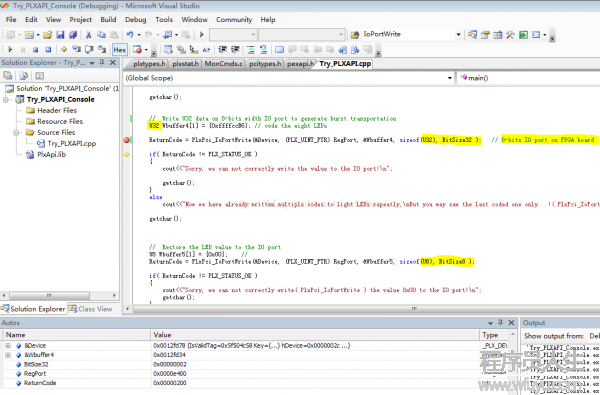Image resolution: width=600 pixels, height=395 pixels.
Task: Toggle the red breakpoint in the margin
Action: [x=127, y=140]
